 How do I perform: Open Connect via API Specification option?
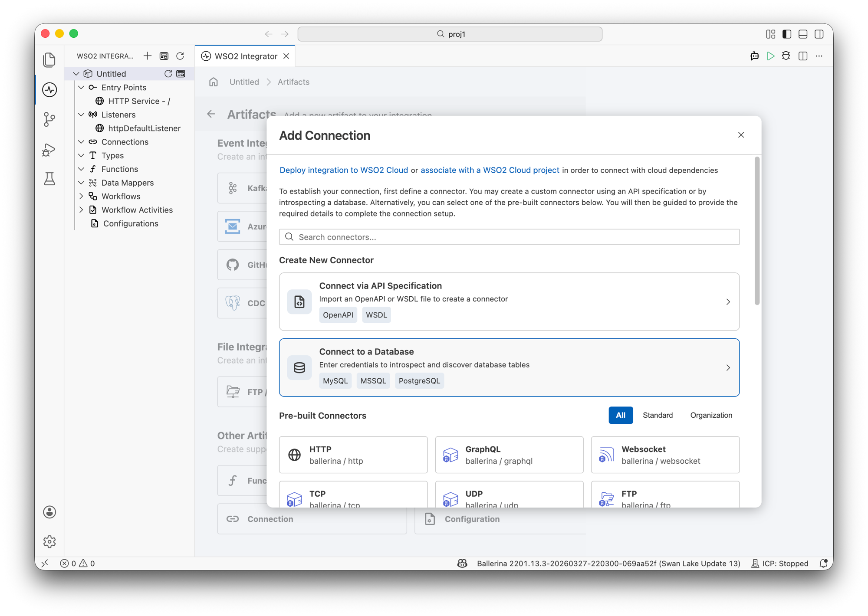tap(509, 301)
